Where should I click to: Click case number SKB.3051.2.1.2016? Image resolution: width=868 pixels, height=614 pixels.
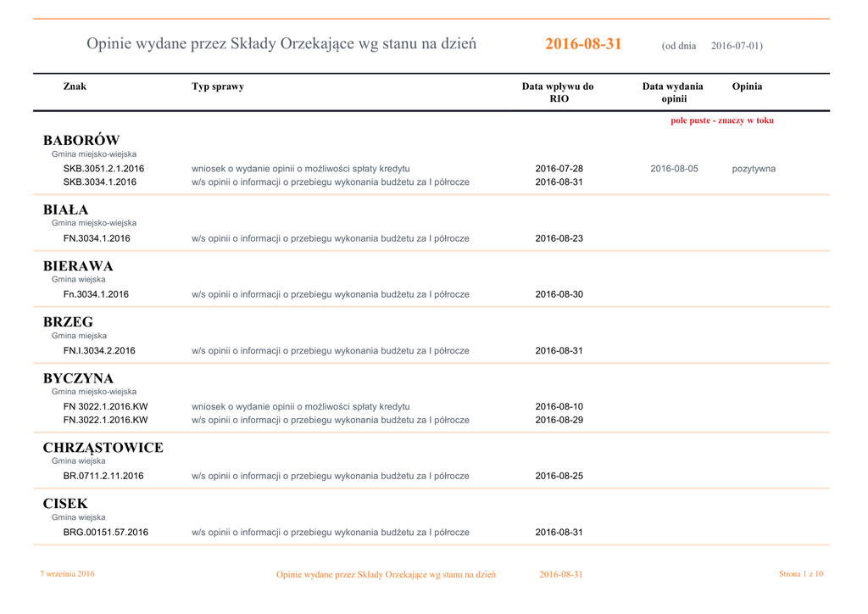pos(103,169)
